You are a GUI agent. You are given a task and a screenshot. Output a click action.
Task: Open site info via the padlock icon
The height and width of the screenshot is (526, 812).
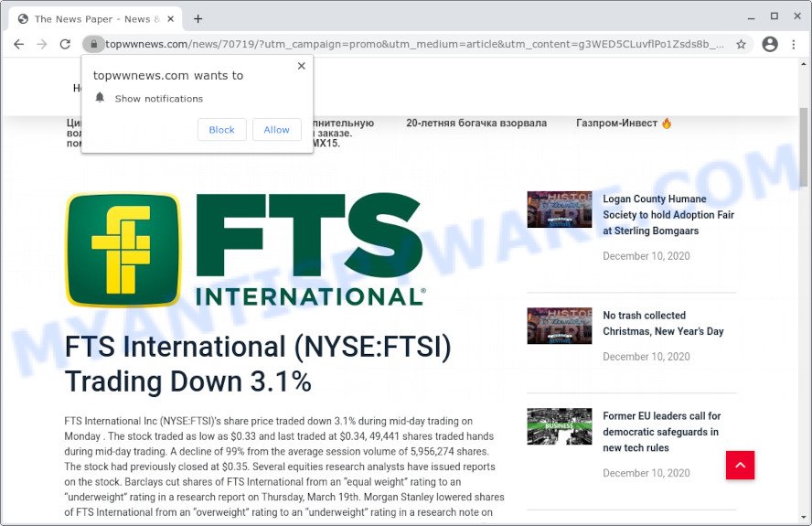94,44
